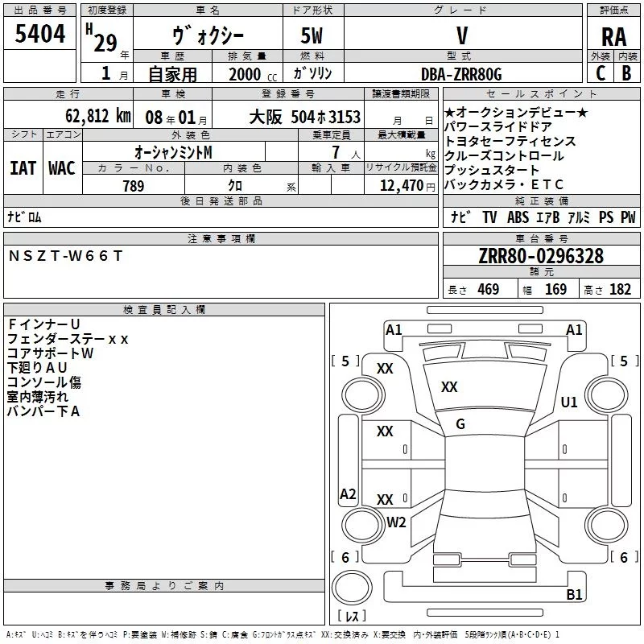Click the interior grade B
The image size is (644, 644).
[626, 73]
